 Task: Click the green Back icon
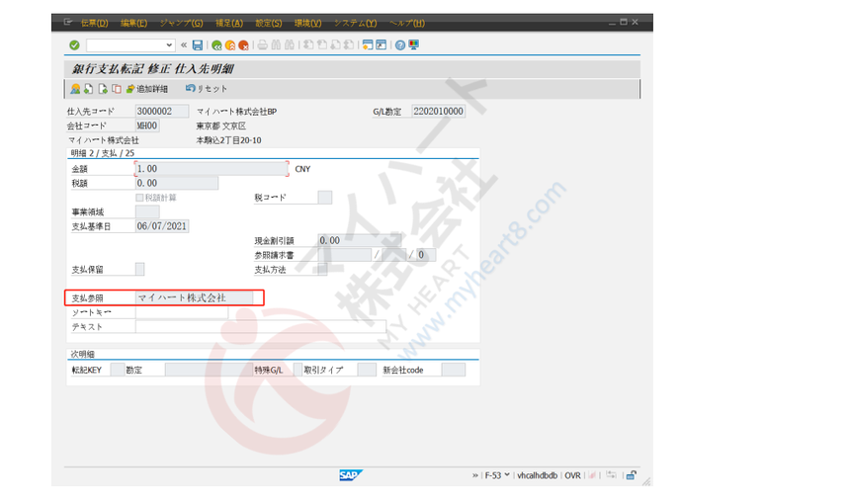216,45
